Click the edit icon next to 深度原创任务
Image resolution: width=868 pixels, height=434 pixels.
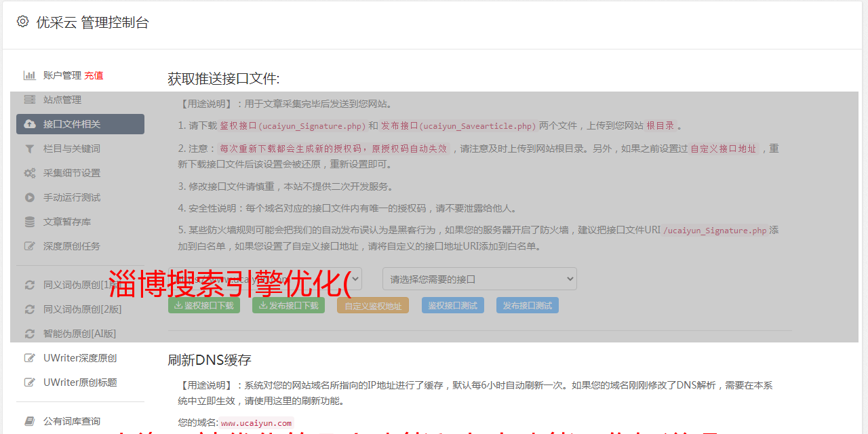coord(30,246)
